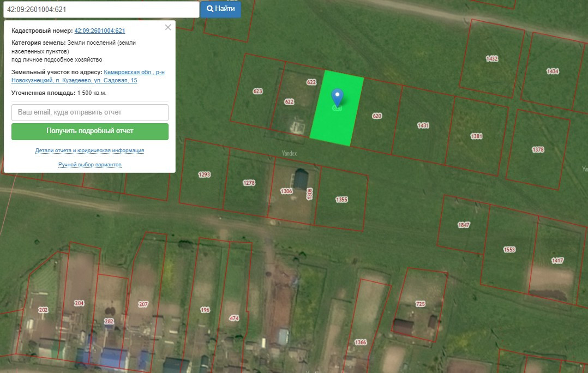Select parcel labeled 1432
The width and height of the screenshot is (588, 373).
pos(491,58)
